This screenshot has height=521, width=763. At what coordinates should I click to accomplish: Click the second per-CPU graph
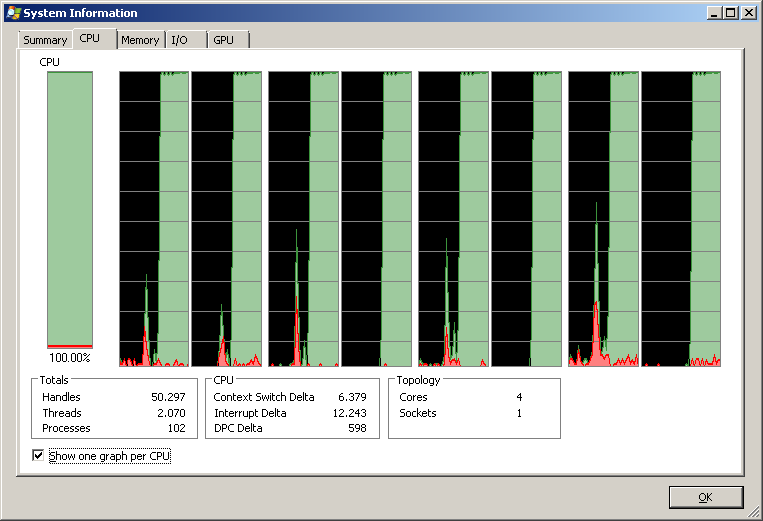point(227,219)
